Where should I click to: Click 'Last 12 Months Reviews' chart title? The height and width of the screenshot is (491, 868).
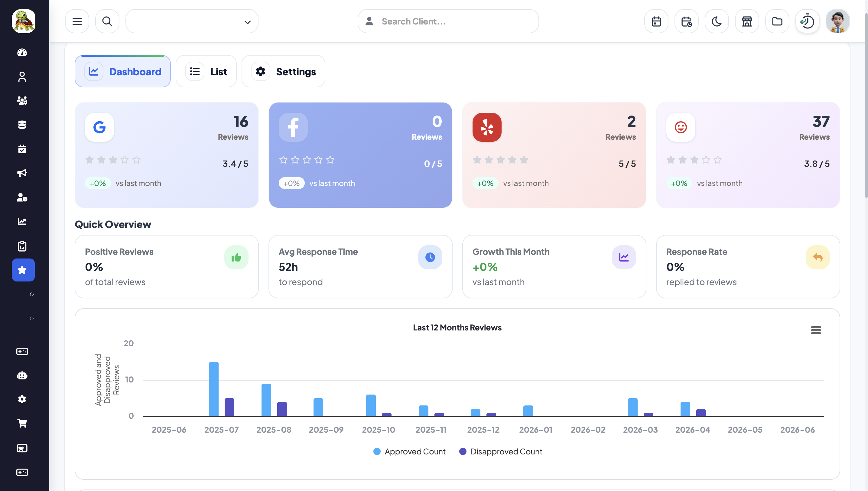457,327
